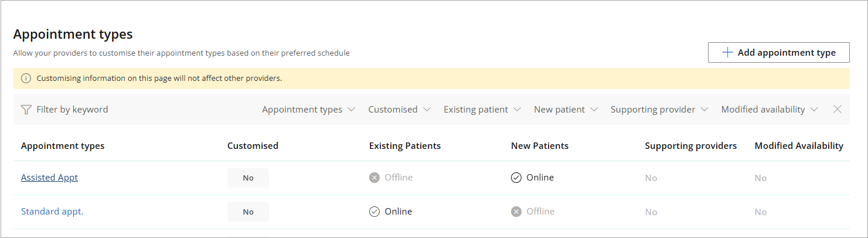Click Standard appt. offline cross icon

[516, 212]
